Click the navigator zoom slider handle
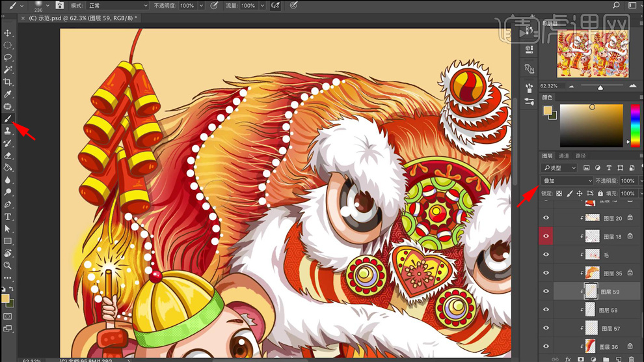The height and width of the screenshot is (362, 644). click(x=600, y=87)
